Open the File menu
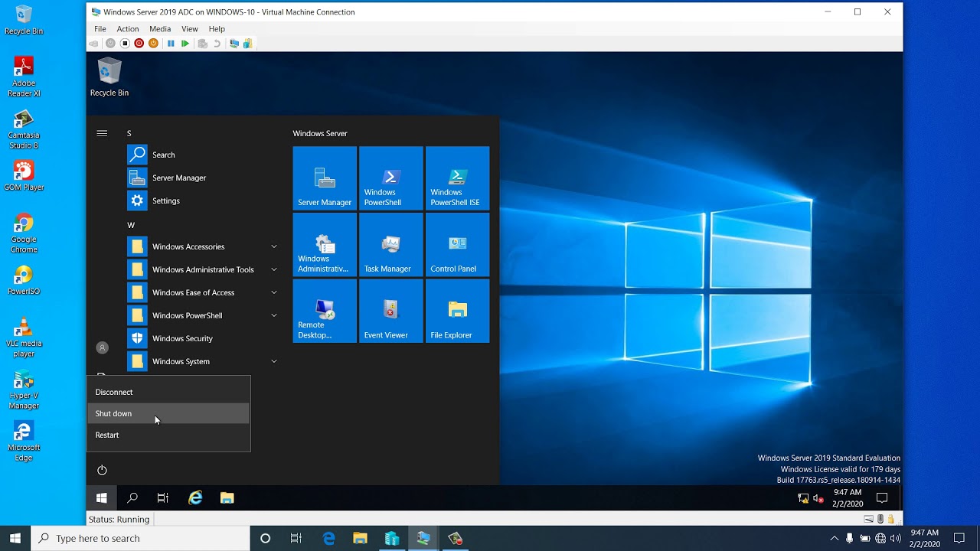Screen dimensions: 980x551 click(x=100, y=29)
